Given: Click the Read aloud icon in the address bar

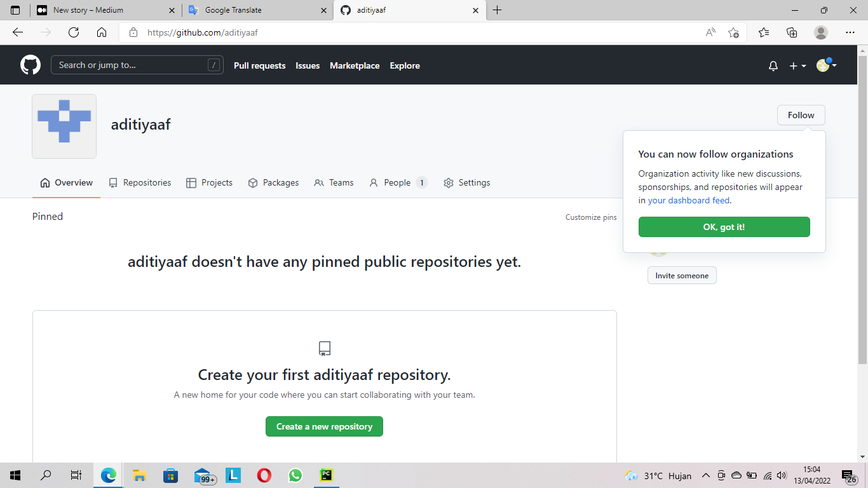Looking at the screenshot, I should (710, 32).
